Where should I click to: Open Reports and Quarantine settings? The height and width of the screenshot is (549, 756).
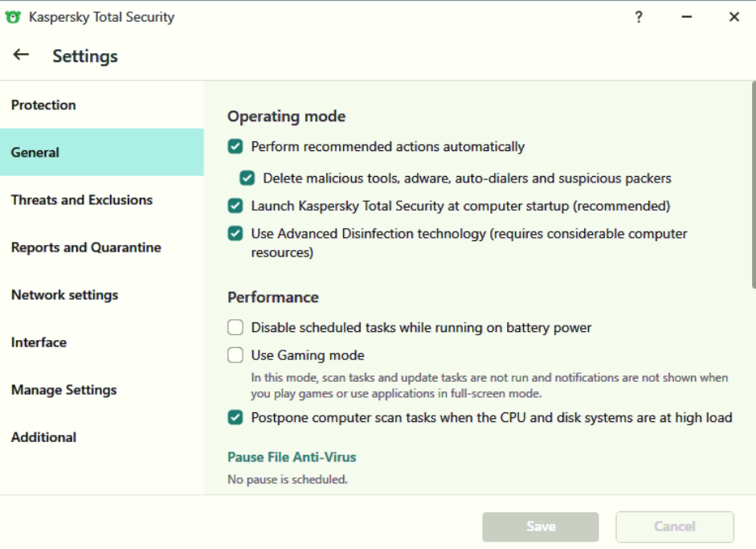[x=86, y=248]
